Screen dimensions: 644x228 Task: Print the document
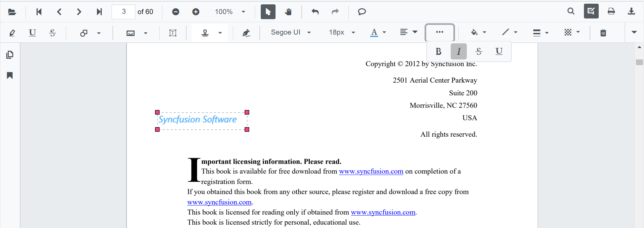(611, 11)
